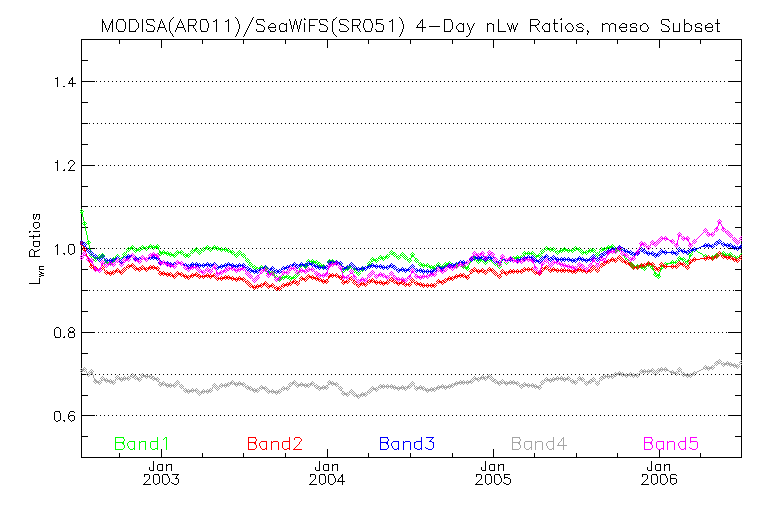Click the Band4 legend label
Screen dimensions: 768x512
tap(539, 444)
